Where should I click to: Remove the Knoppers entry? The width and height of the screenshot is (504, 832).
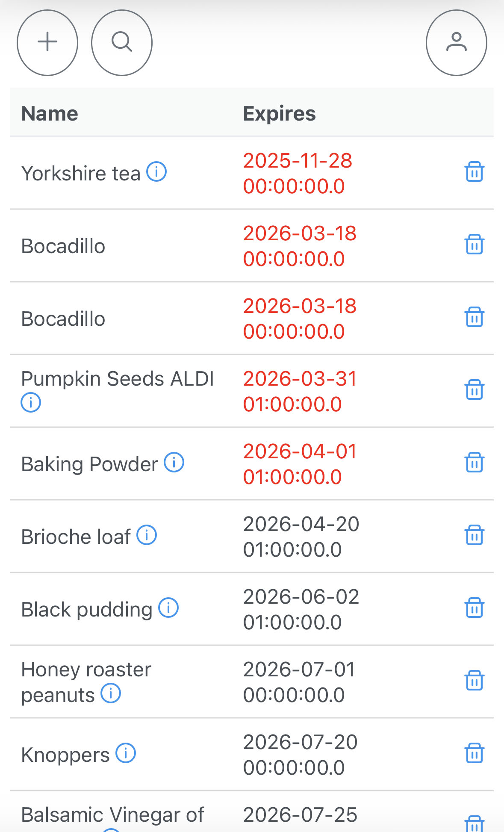coord(474,753)
